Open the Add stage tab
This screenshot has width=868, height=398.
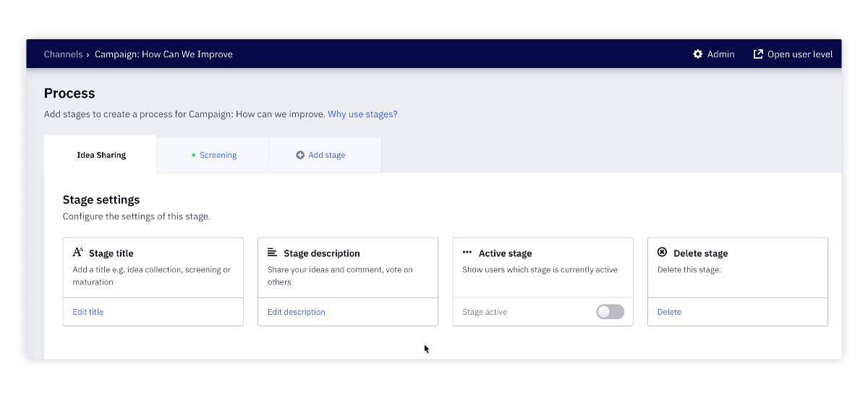[x=325, y=155]
